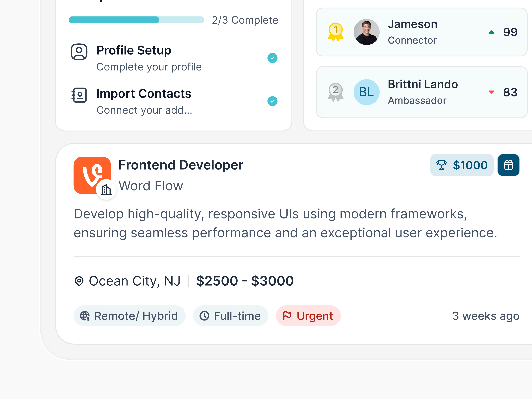Viewport: 532px width, 399px height.
Task: Toggle the Profile Setup completion checkmark
Action: pyautogui.click(x=272, y=58)
